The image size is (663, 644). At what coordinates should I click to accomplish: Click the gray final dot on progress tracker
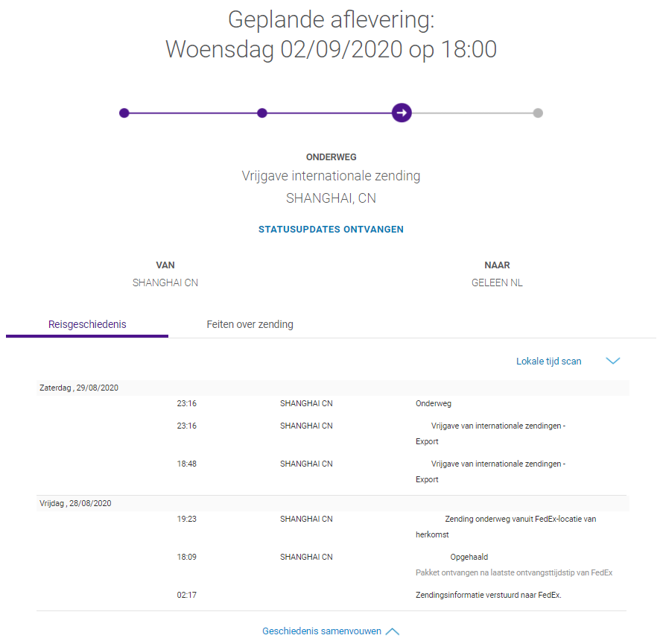point(538,113)
